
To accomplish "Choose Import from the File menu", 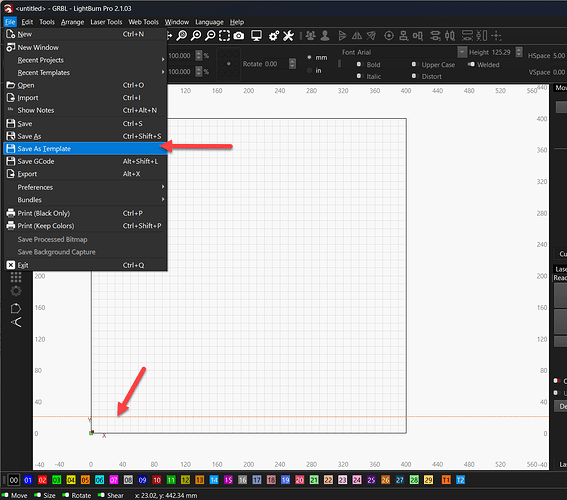I will pyautogui.click(x=85, y=98).
